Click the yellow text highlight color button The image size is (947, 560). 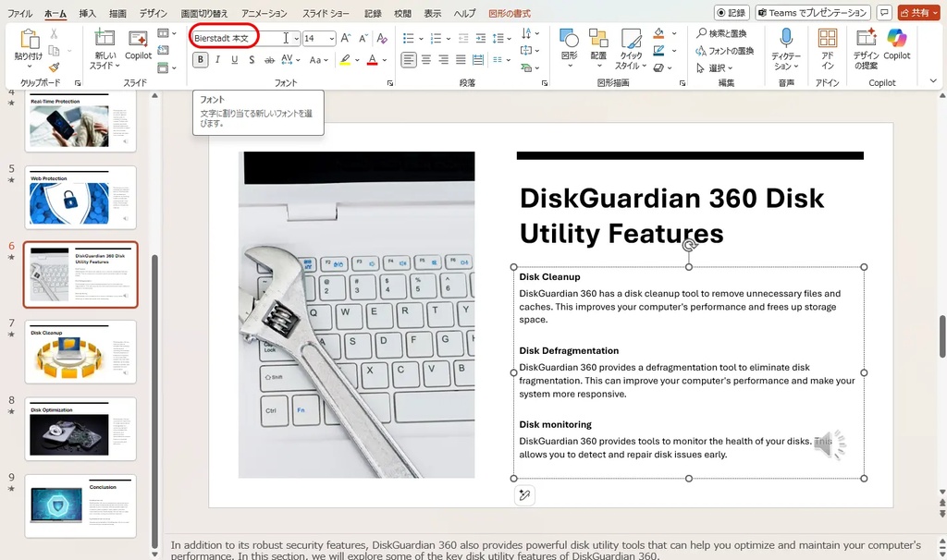[x=345, y=60]
